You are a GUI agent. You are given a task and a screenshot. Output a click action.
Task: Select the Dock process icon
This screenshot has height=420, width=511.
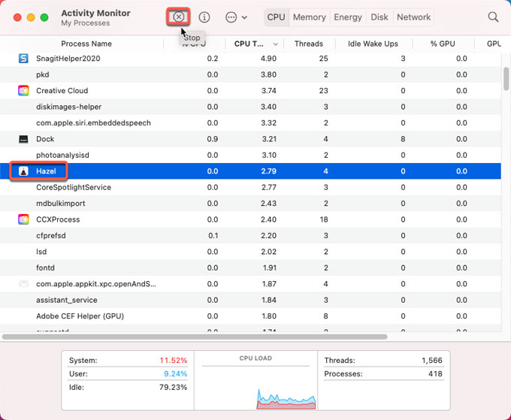coord(23,139)
